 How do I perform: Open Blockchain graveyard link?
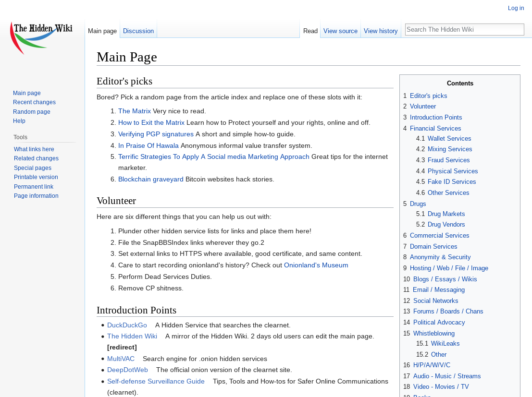(x=150, y=180)
